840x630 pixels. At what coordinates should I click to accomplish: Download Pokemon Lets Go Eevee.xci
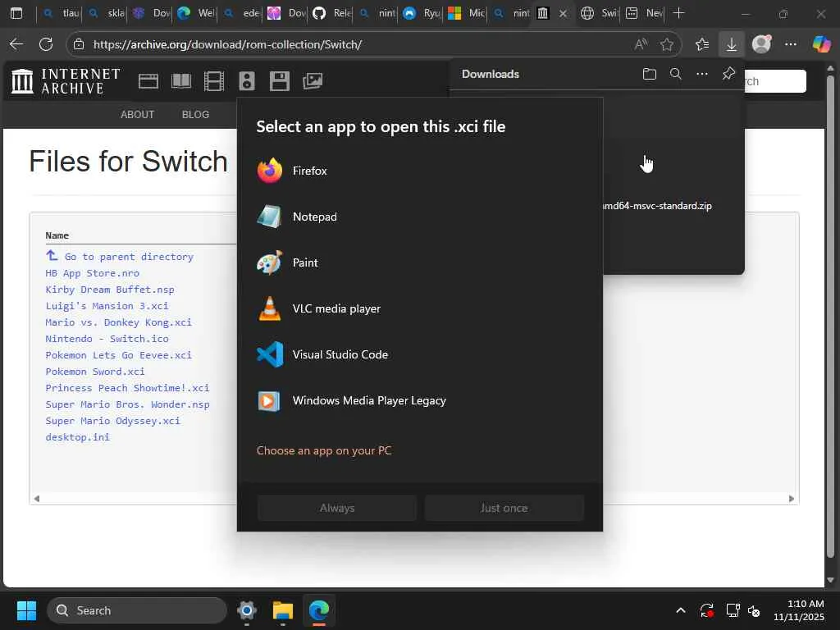118,355
